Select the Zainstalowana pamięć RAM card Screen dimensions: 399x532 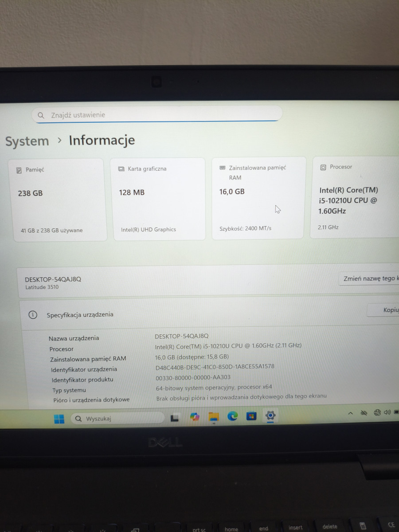259,198
